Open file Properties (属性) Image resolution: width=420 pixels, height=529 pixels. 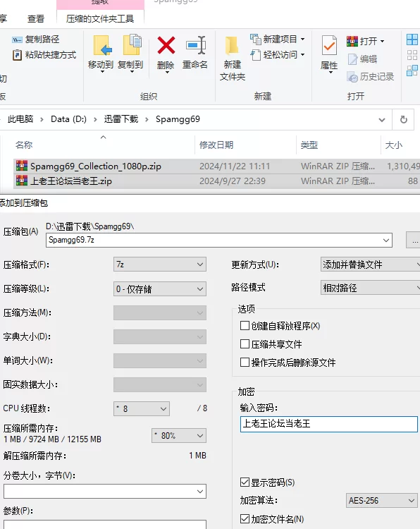click(x=329, y=54)
